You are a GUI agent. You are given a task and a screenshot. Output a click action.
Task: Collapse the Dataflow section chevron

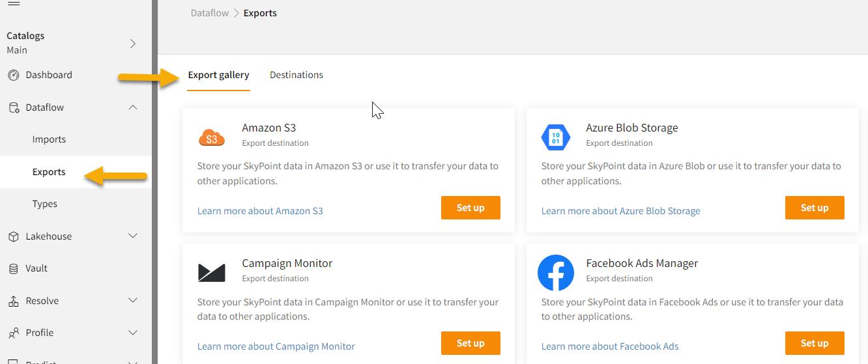(x=133, y=107)
